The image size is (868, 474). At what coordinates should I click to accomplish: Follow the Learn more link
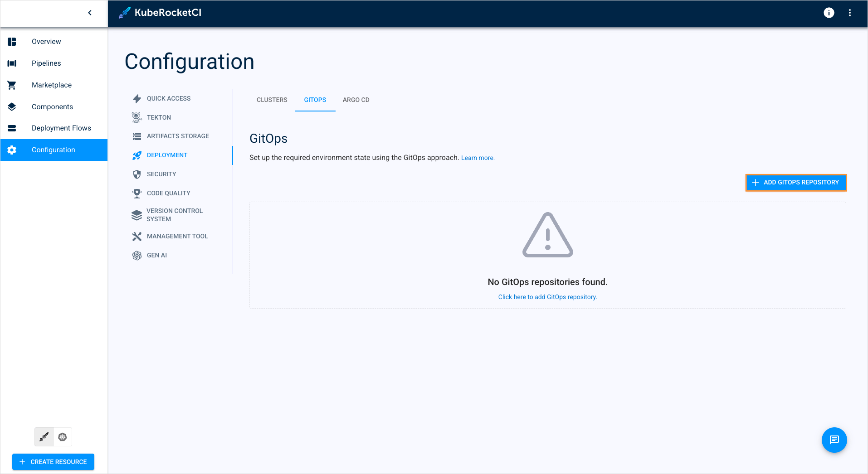coord(477,157)
